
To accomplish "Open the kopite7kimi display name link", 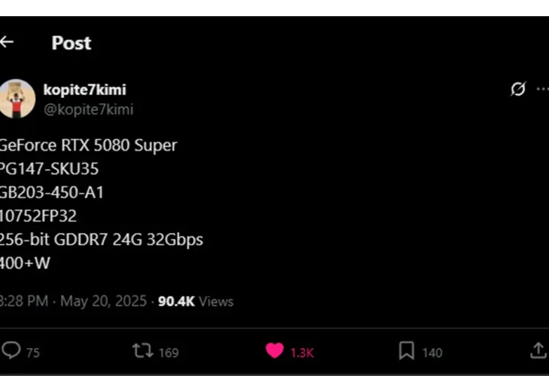I will (85, 90).
